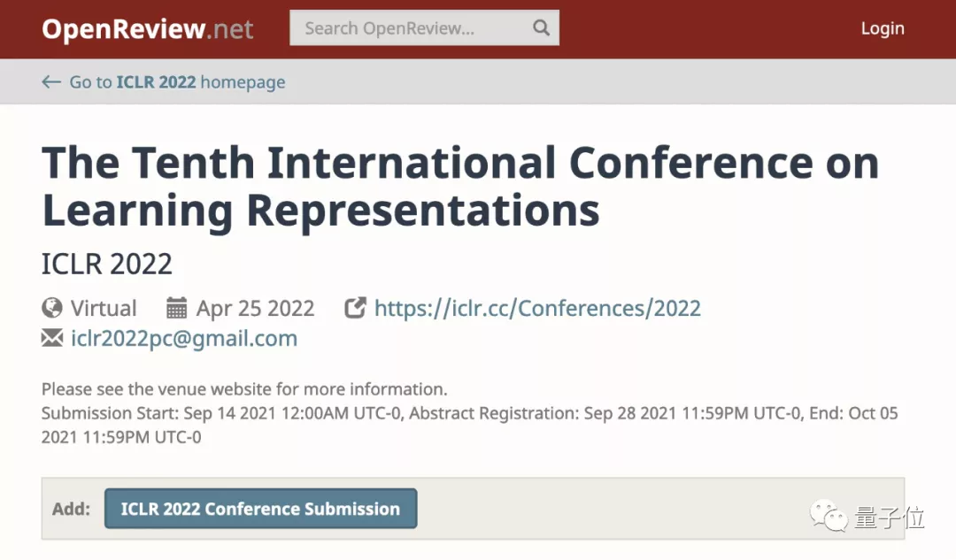
Task: Click the Login option
Action: [882, 28]
